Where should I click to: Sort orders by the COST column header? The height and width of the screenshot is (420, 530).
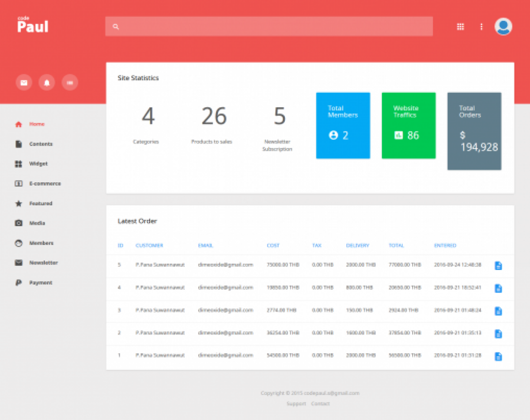[273, 245]
